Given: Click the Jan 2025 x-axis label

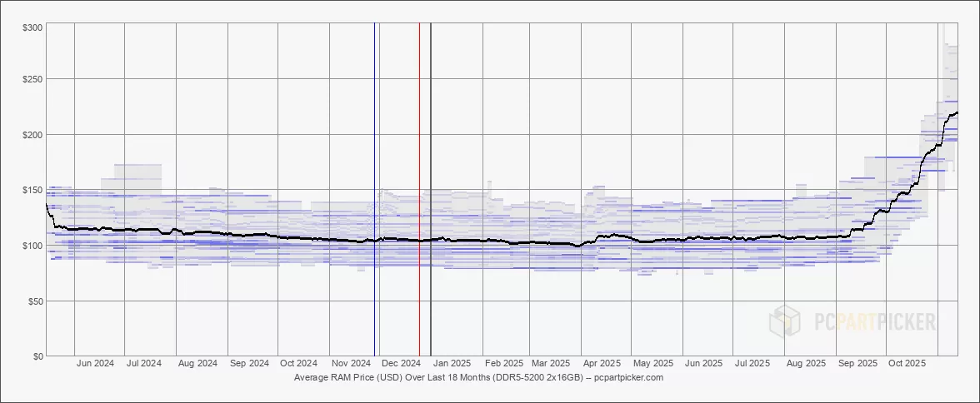Looking at the screenshot, I should point(452,364).
